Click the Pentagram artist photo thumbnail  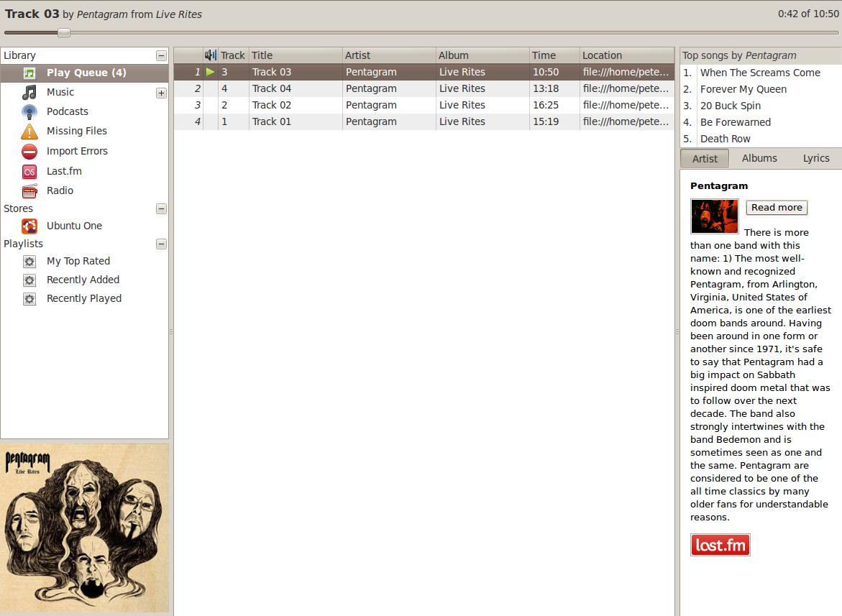(714, 216)
